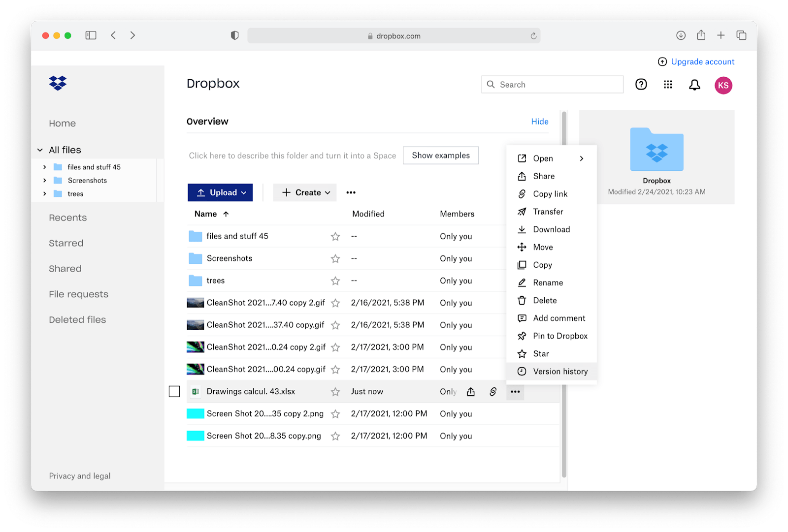
Task: Reload page with refresh icon
Action: tap(533, 36)
